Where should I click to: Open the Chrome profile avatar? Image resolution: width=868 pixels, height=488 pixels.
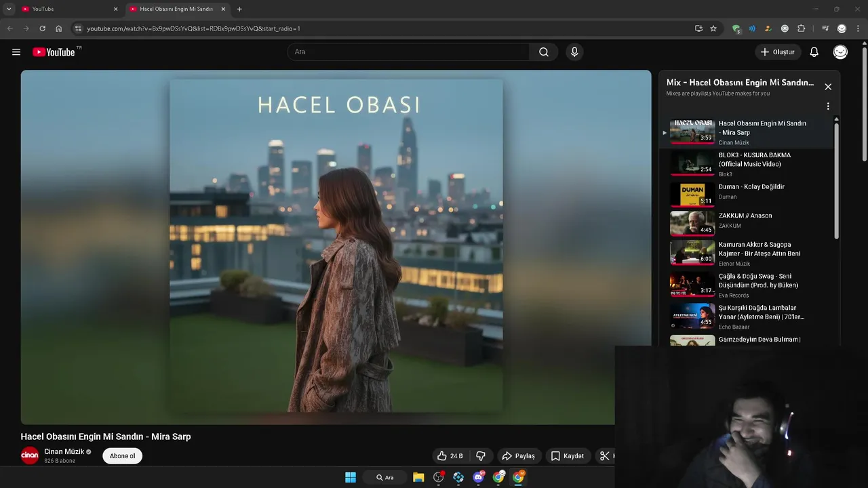click(842, 28)
